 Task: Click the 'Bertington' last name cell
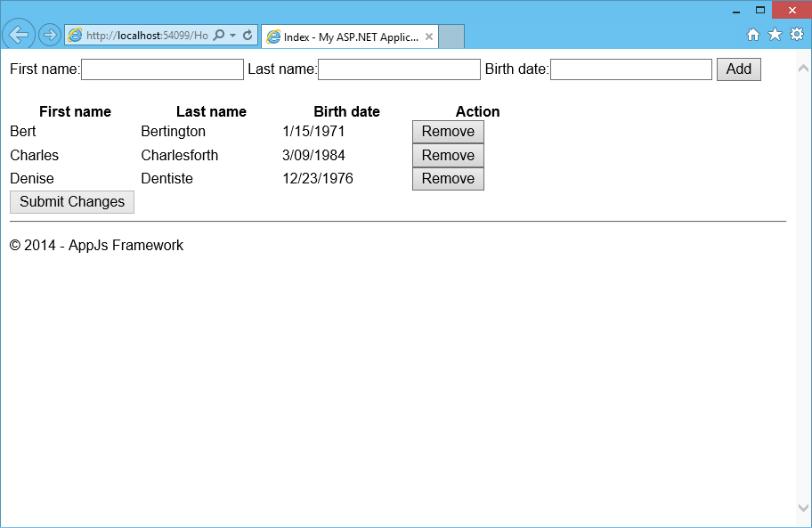tap(173, 132)
